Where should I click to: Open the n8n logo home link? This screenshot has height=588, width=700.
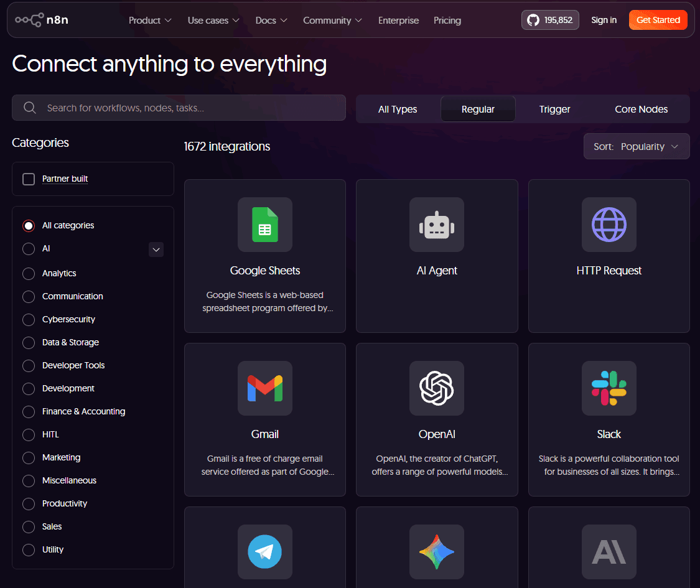[x=42, y=20]
